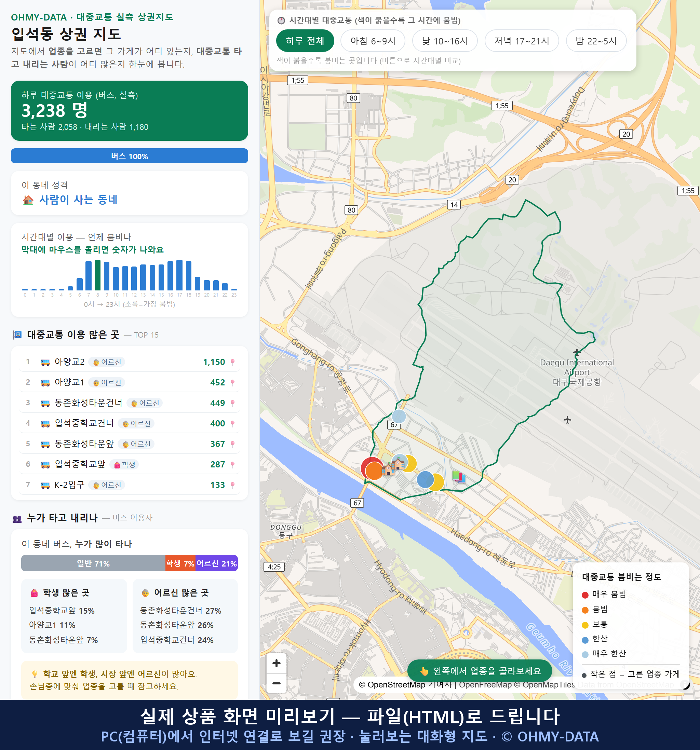Click 입석중학교앞 15% in 학생 많은 곳
700x750 pixels.
click(x=62, y=611)
